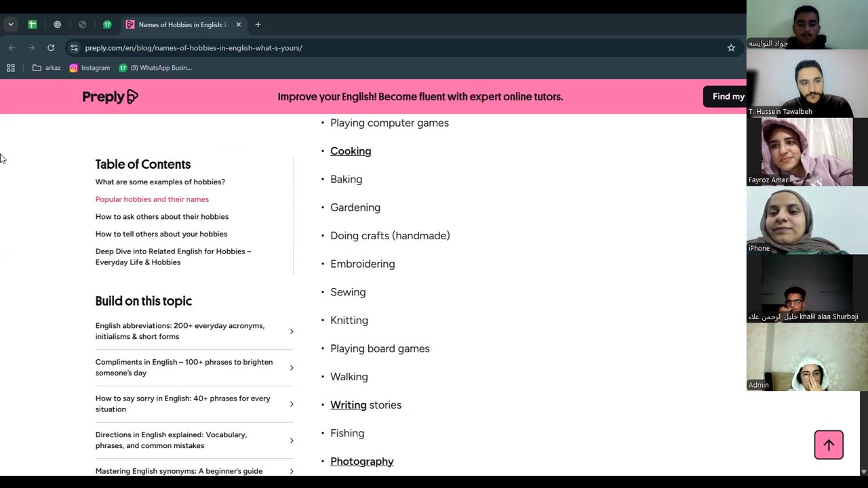The image size is (868, 488).
Task: Select the iPhone participant video tile
Action: [807, 220]
